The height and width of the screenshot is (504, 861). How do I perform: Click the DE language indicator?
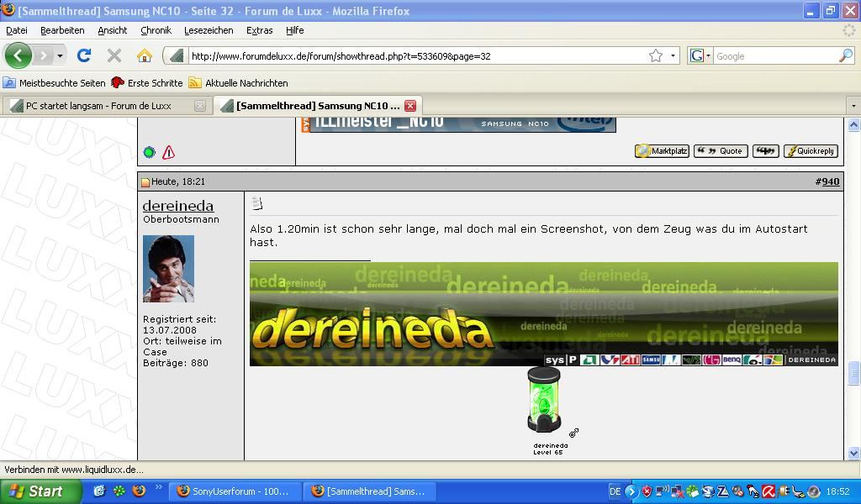coord(615,491)
